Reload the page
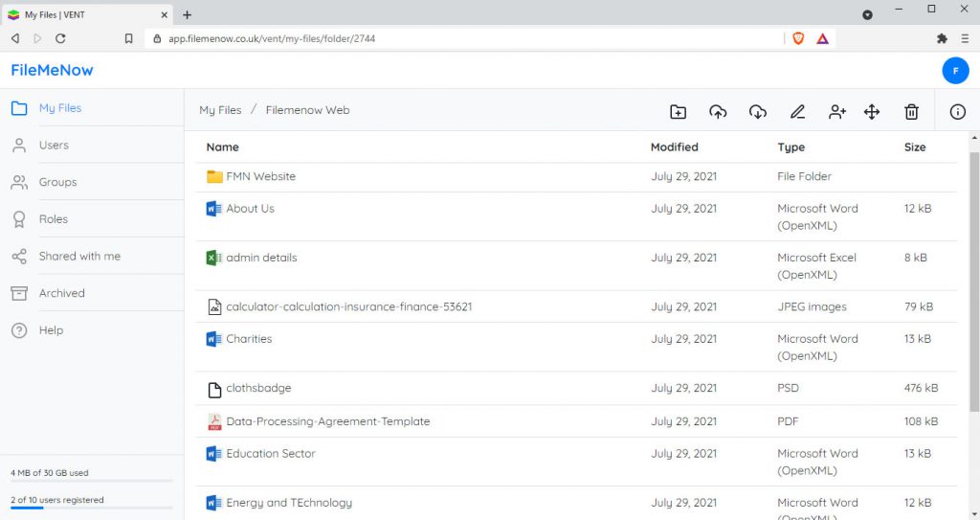 (60, 39)
